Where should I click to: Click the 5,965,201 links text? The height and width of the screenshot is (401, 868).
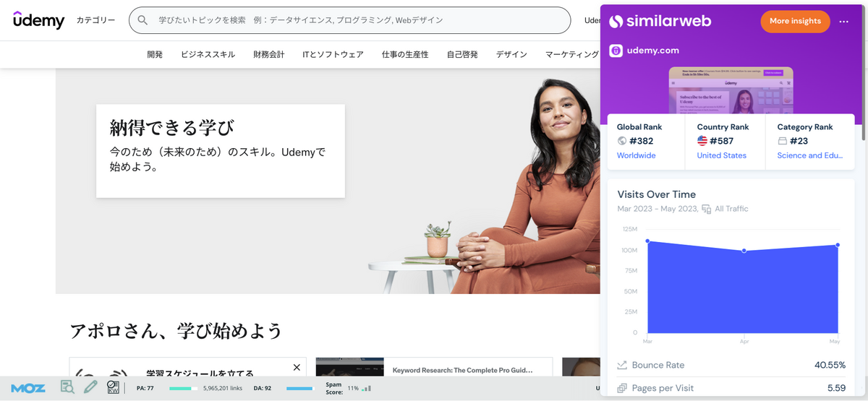click(223, 389)
